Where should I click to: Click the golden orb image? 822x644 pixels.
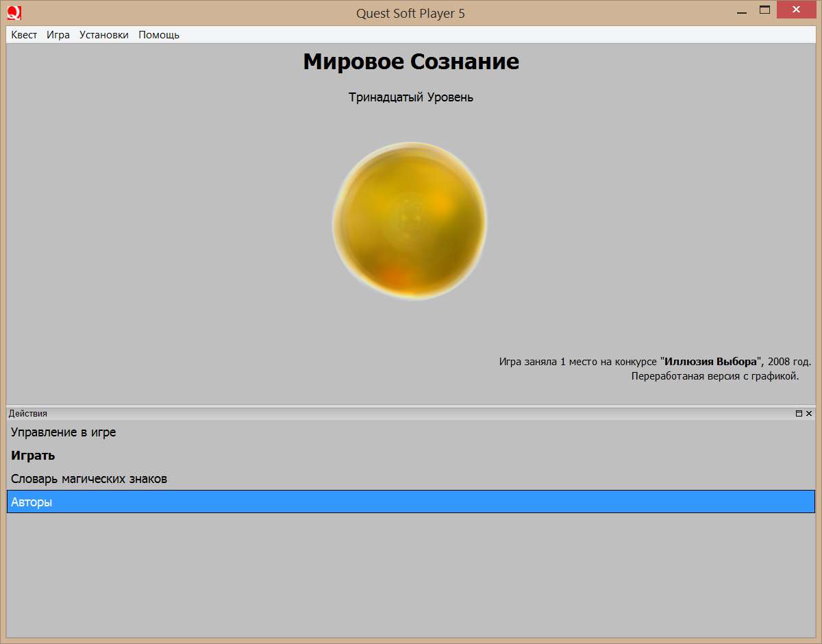410,221
